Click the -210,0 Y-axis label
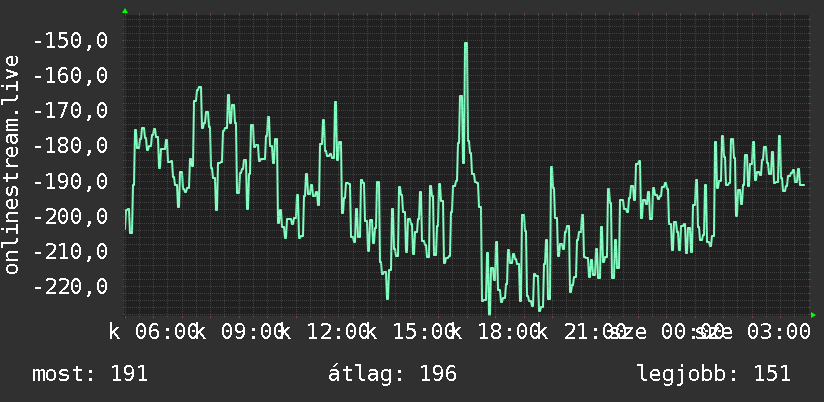 click(71, 251)
